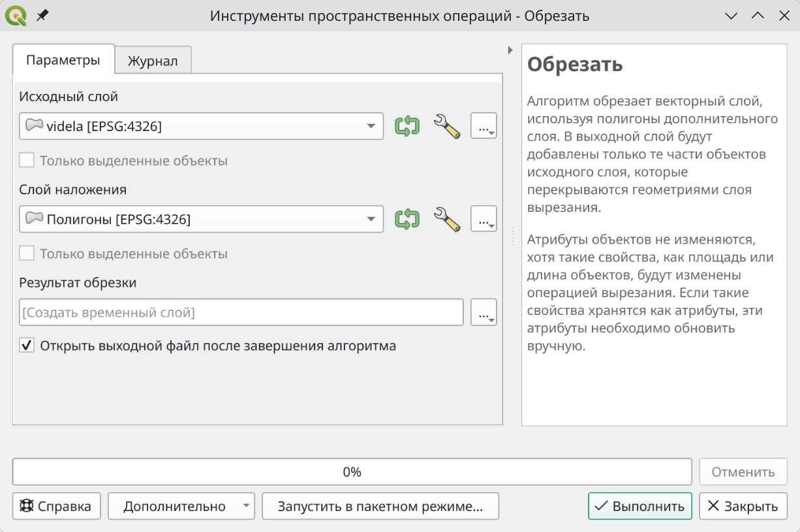The width and height of the screenshot is (800, 532).
Task: Open the Дополнительно dropdown button
Action: tap(181, 506)
